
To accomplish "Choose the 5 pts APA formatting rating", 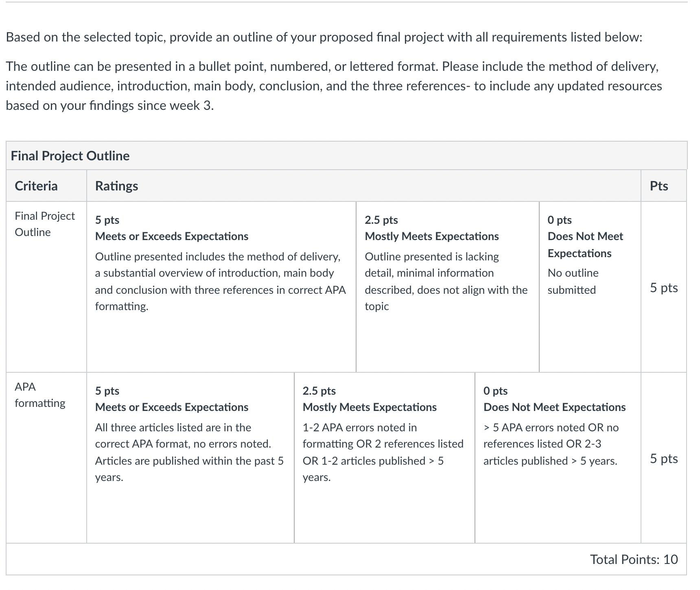I will (x=190, y=458).
